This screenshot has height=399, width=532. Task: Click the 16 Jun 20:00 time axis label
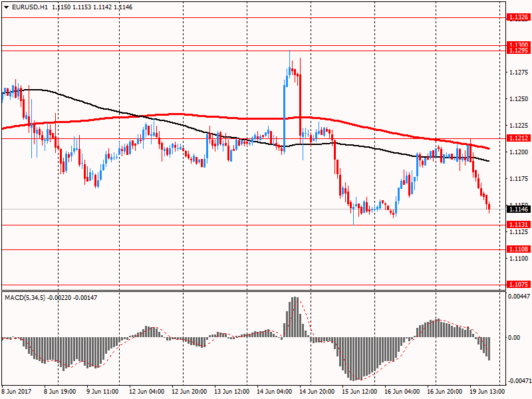click(444, 392)
